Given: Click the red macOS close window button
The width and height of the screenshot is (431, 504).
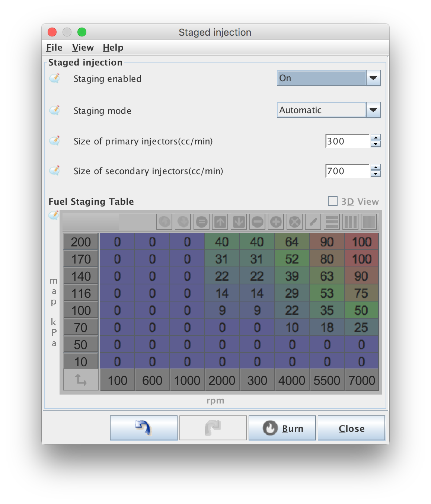Looking at the screenshot, I should pyautogui.click(x=52, y=32).
